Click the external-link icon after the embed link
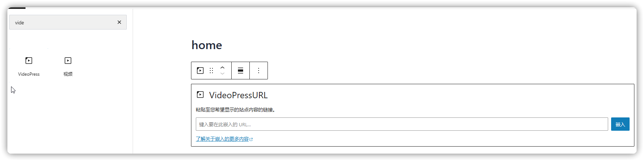This screenshot has height=161, width=644. pyautogui.click(x=251, y=139)
